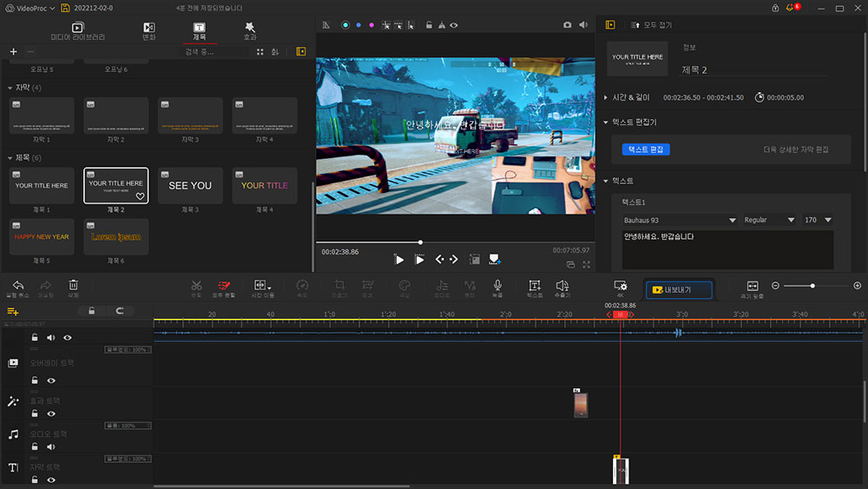Click the play button under preview
The height and width of the screenshot is (489, 868).
[x=399, y=260]
